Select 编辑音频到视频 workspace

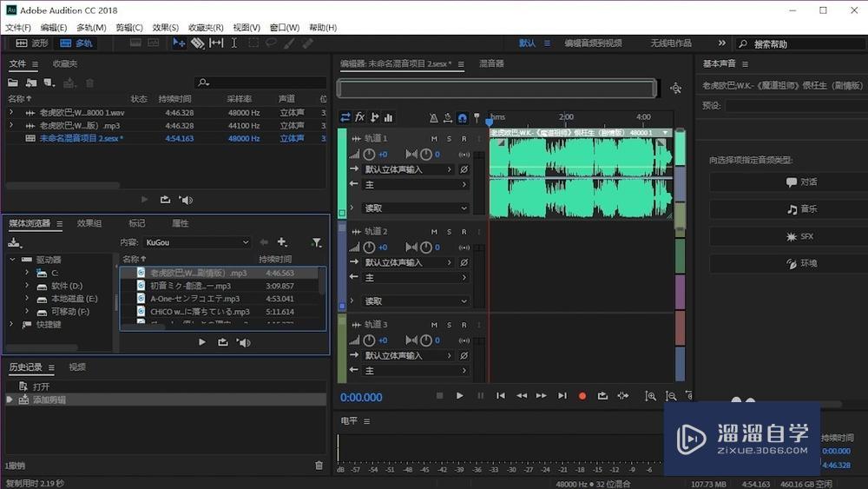[x=593, y=43]
